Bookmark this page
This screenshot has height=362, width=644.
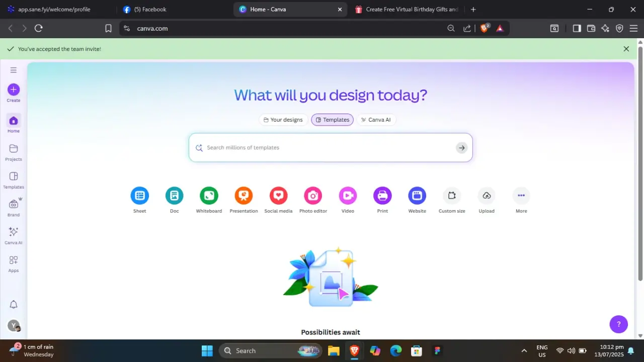click(108, 28)
